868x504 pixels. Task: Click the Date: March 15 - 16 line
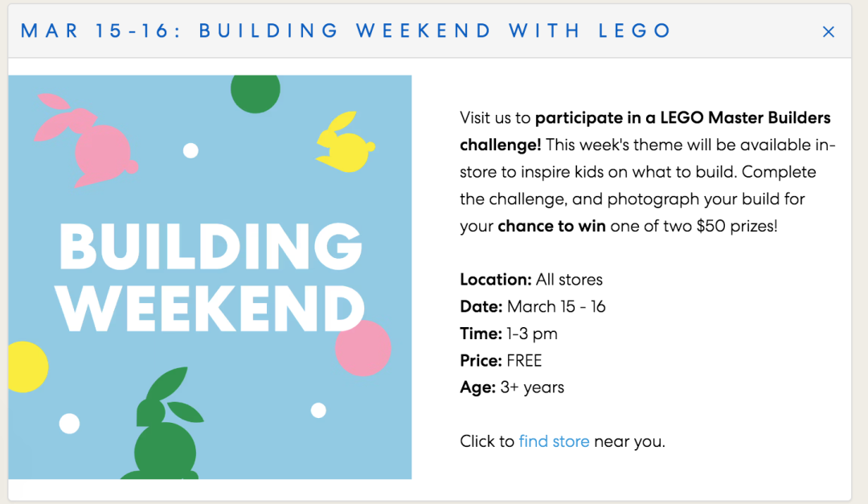coord(533,307)
